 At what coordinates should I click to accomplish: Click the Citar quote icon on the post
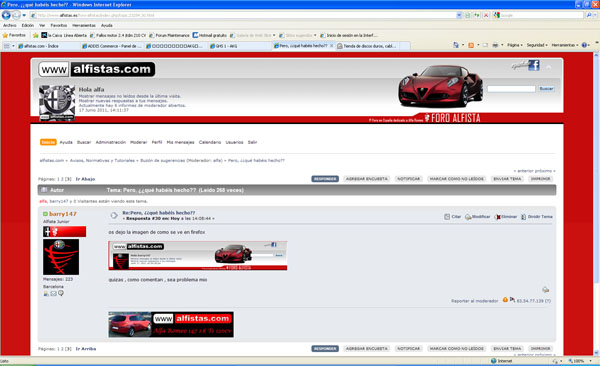[x=447, y=217]
